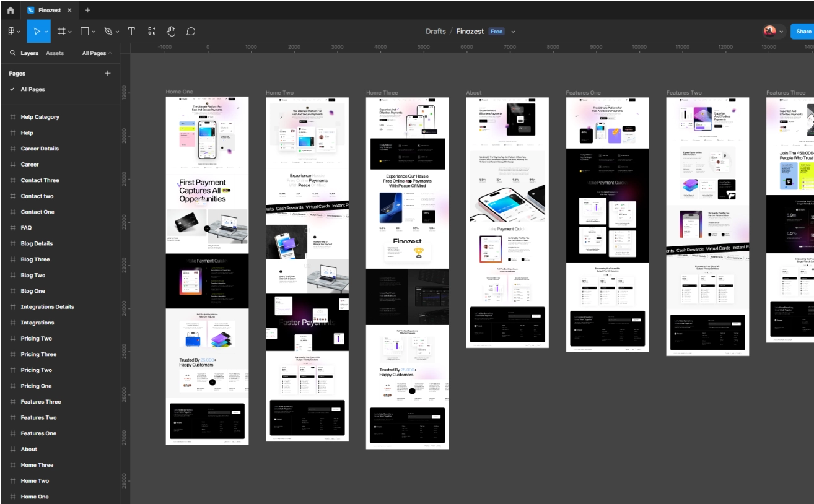Expand the All Pages dropdown in panel header
This screenshot has height=504, width=814.
click(x=97, y=53)
